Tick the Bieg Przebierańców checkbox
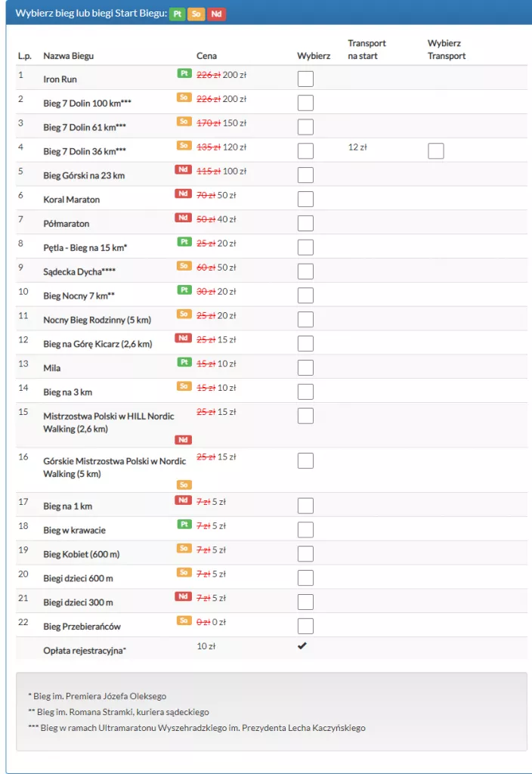The height and width of the screenshot is (774, 532). 305,626
